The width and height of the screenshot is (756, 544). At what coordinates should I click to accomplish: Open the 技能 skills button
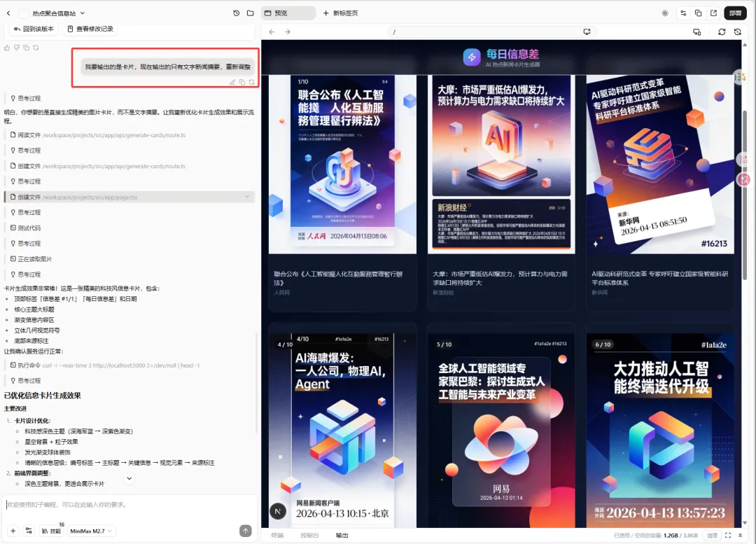coord(52,531)
